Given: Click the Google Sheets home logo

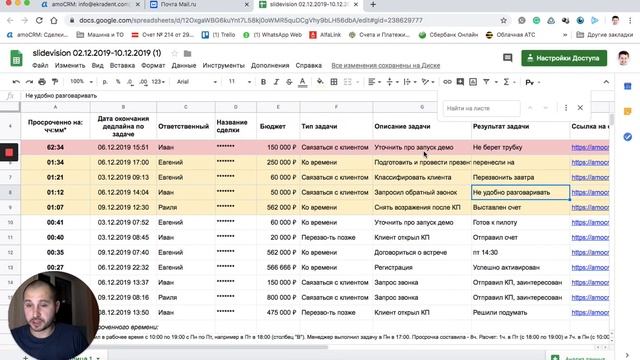Looking at the screenshot, I should [16, 58].
